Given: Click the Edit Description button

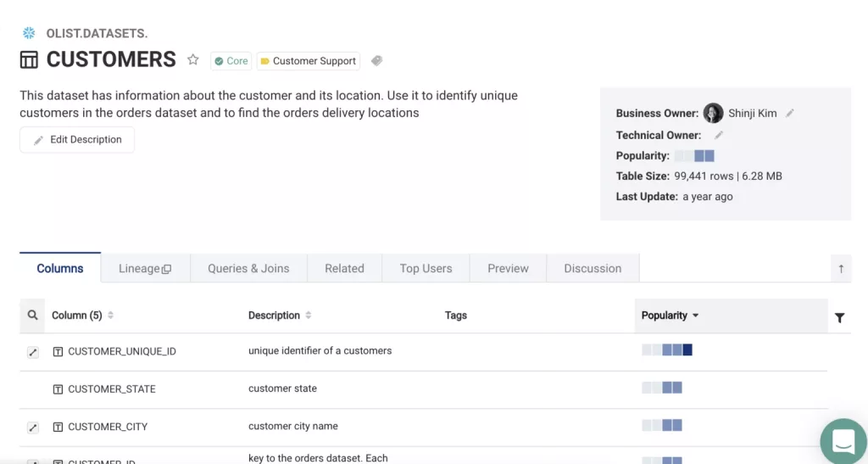Looking at the screenshot, I should click(x=77, y=139).
